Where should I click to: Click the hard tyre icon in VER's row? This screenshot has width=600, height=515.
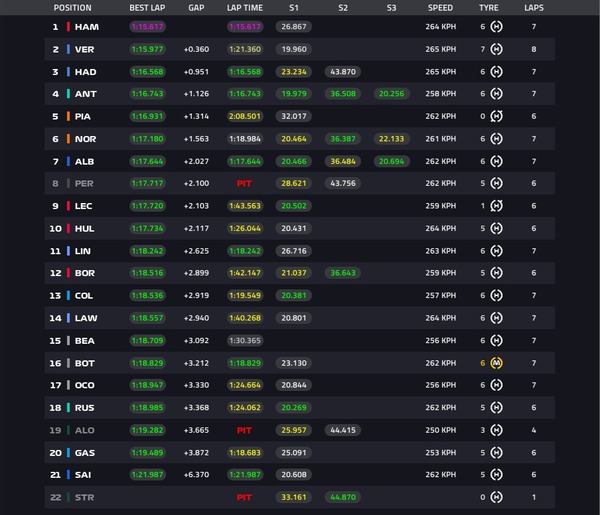[x=496, y=49]
